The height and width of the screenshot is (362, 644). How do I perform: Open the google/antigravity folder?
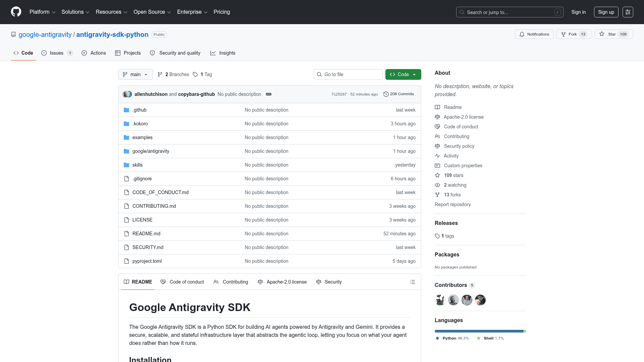pyautogui.click(x=151, y=151)
